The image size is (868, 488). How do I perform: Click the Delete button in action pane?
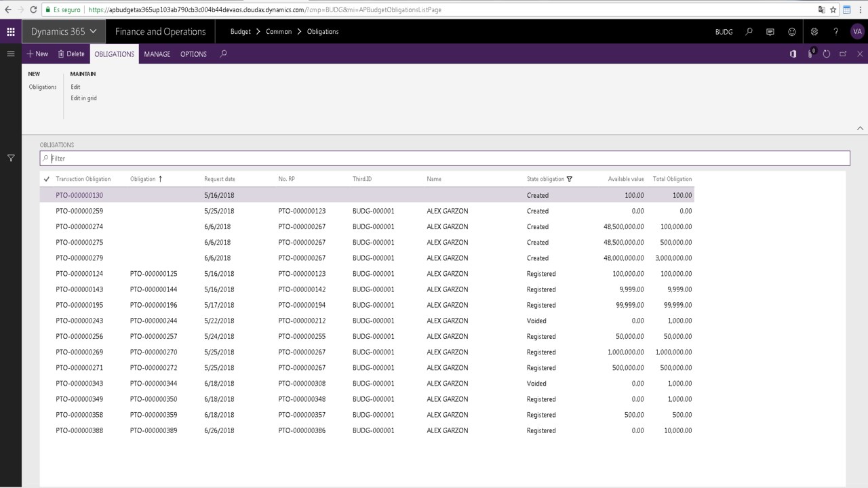point(71,54)
